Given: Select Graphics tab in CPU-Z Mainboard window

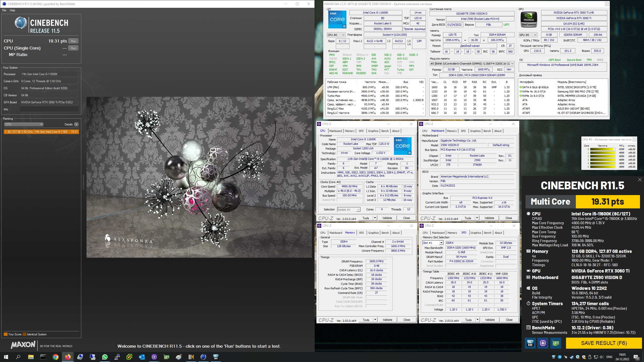Looking at the screenshot, I should (475, 131).
